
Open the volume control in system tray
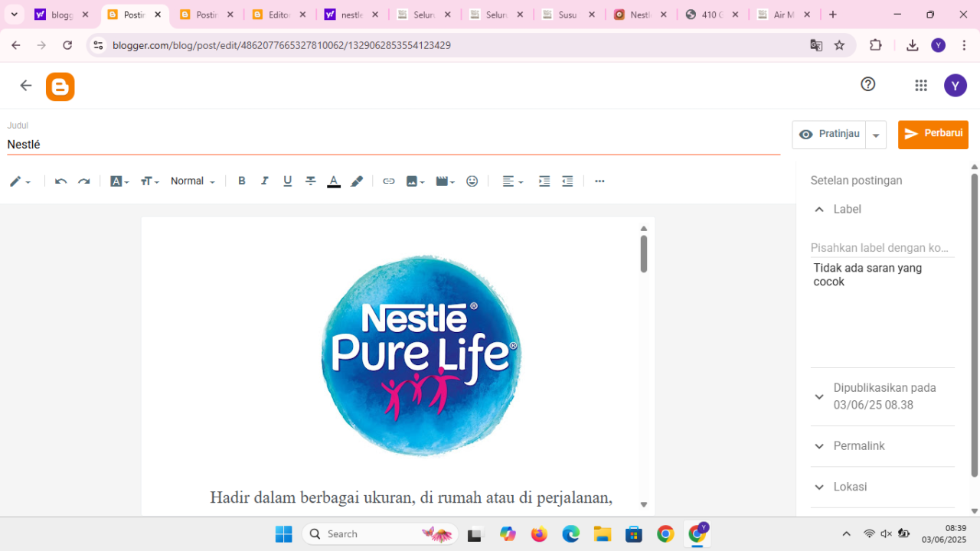tap(886, 533)
